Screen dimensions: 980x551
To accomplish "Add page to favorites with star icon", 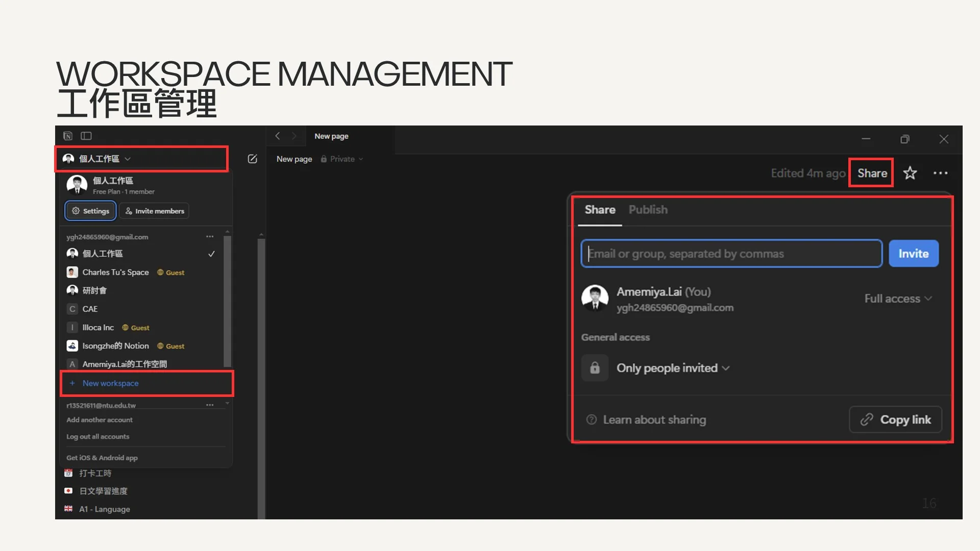I will [x=910, y=173].
